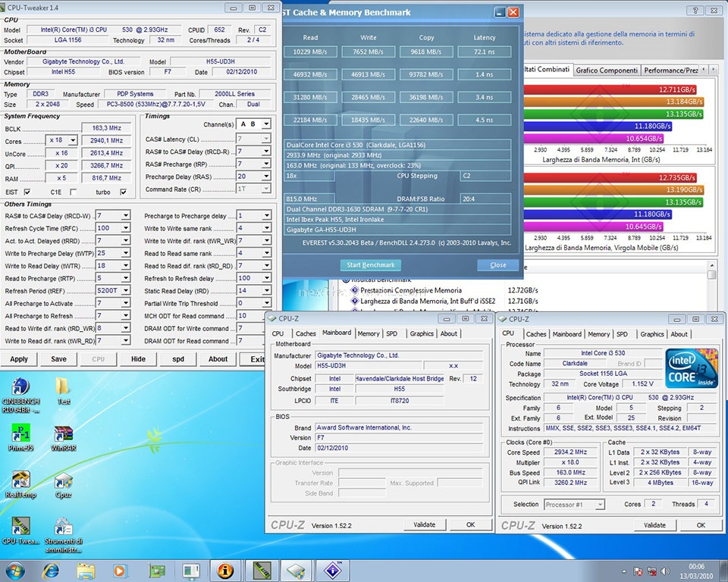Click the vertical scrollbar of the results list
This screenshot has height=582, width=728.
(x=711, y=286)
